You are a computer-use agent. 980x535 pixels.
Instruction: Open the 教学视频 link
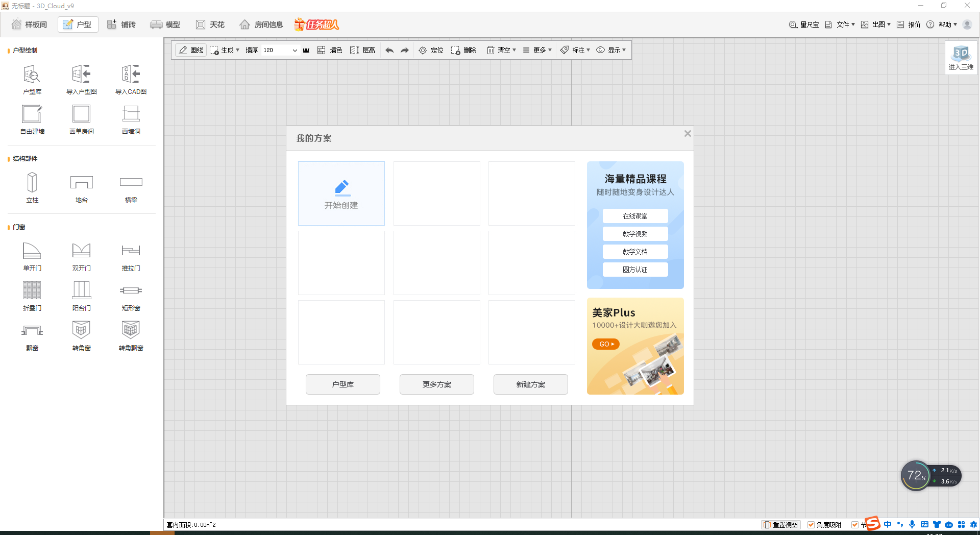pyautogui.click(x=635, y=234)
